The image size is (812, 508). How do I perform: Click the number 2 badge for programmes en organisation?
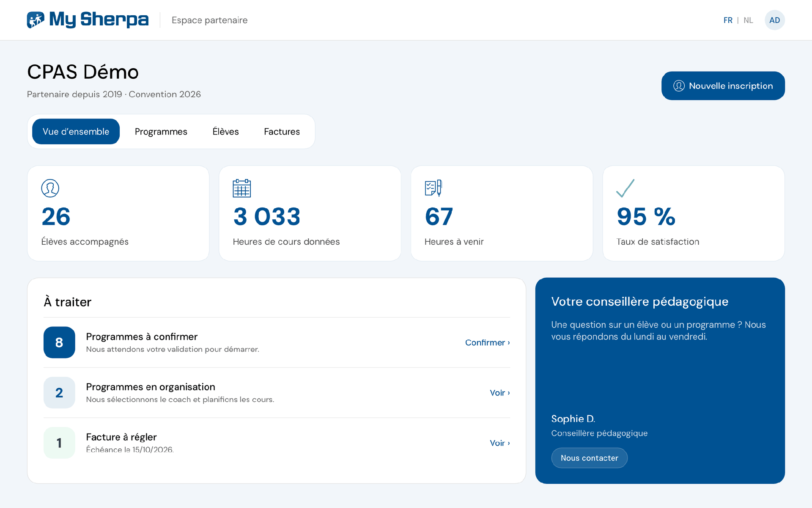59,393
